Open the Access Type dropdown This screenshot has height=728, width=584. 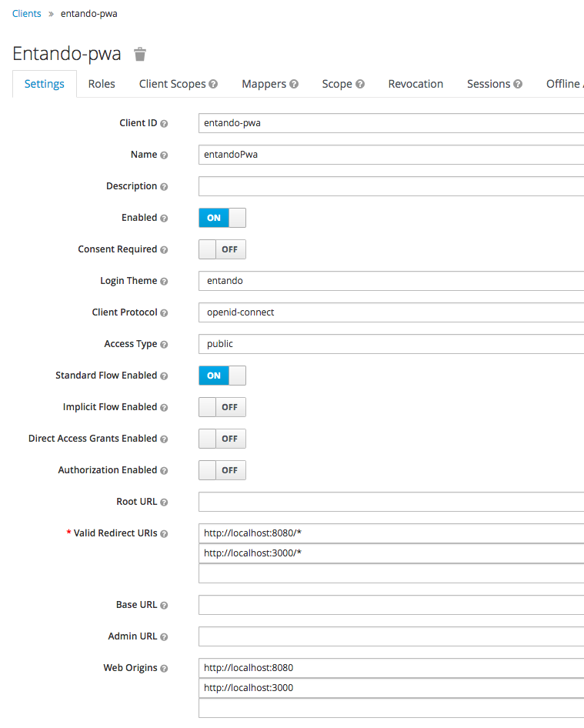tap(392, 344)
